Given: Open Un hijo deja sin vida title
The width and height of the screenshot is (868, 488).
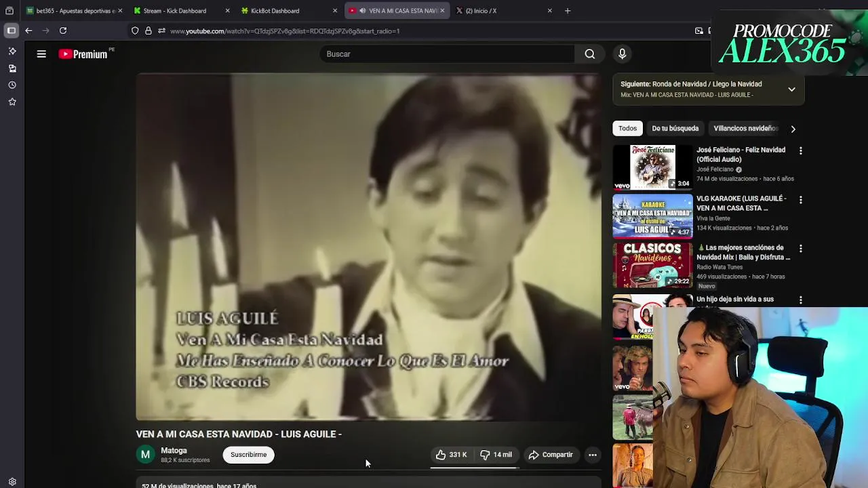Looking at the screenshot, I should tap(735, 299).
